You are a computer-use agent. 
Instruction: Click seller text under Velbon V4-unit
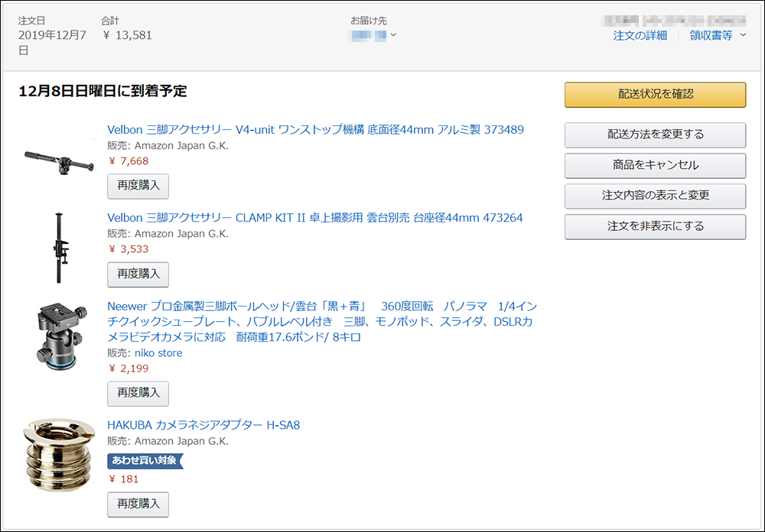pyautogui.click(x=168, y=146)
